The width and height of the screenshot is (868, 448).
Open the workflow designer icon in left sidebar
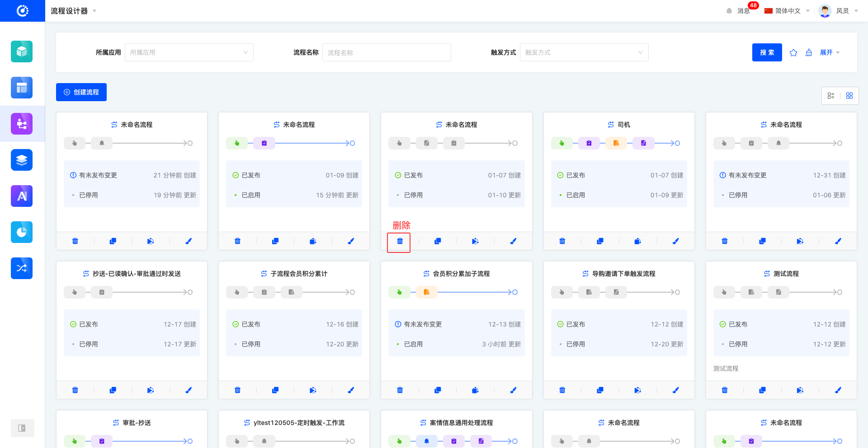pyautogui.click(x=22, y=124)
